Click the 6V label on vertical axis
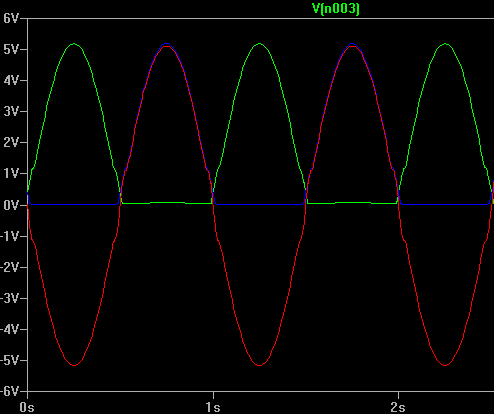The image size is (494, 414). 11,18
